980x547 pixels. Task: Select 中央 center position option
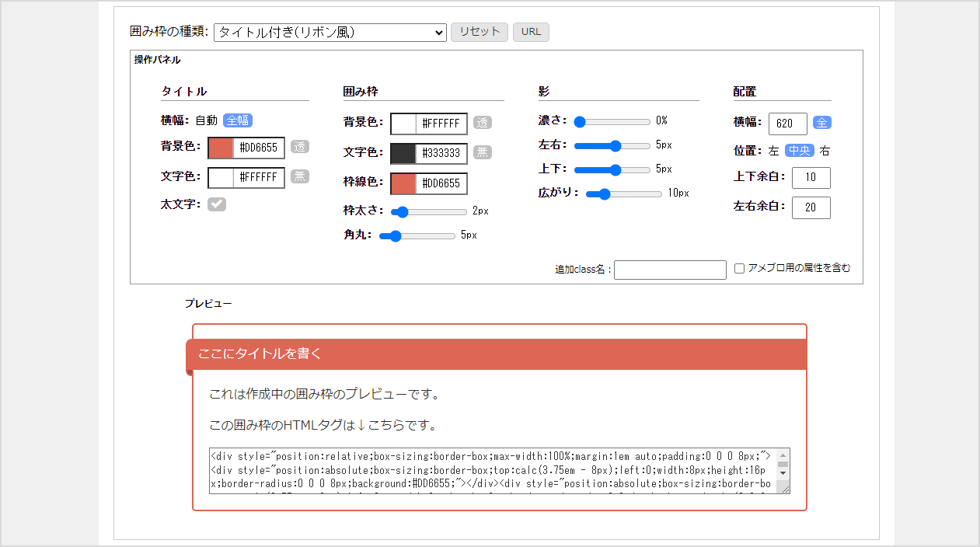(799, 151)
